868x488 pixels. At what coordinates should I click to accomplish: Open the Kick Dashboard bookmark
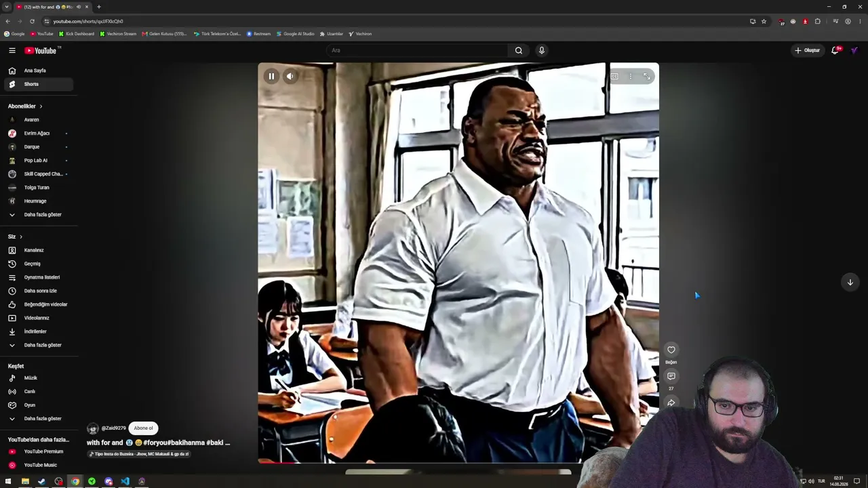click(x=77, y=34)
